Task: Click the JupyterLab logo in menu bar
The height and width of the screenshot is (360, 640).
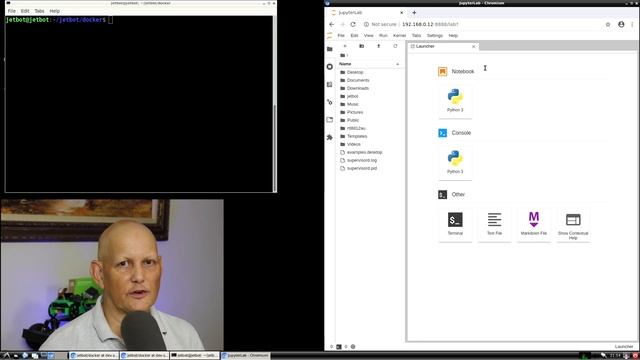Action: [x=330, y=36]
